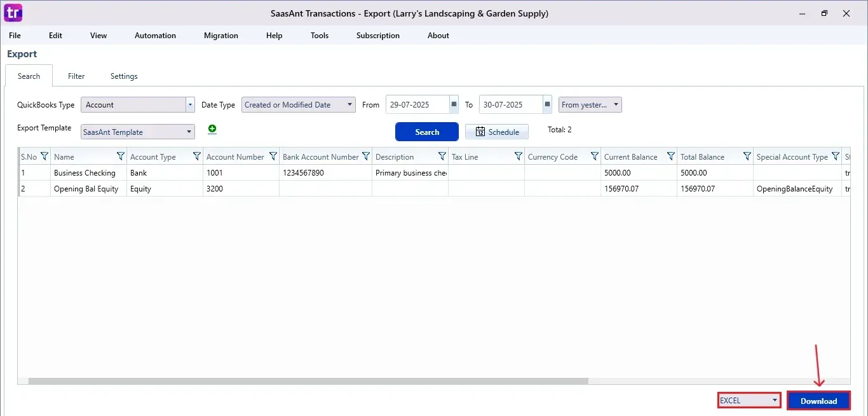Open the Tools menu

coord(320,36)
